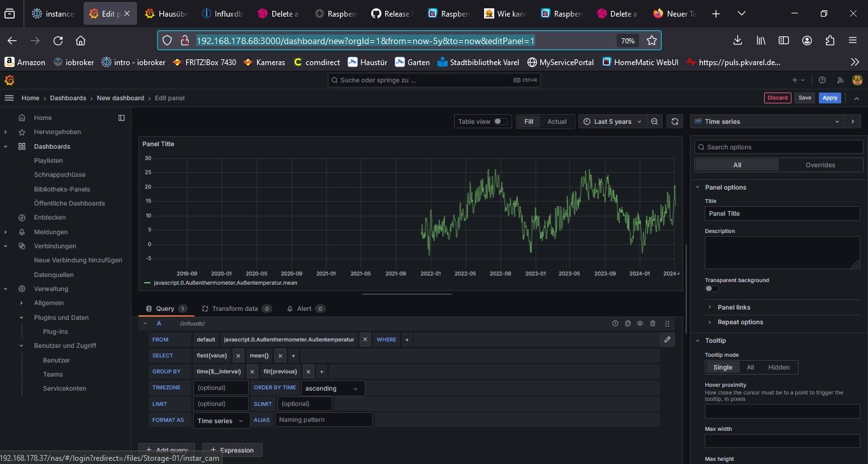Switch to the Transform data tab
The height and width of the screenshot is (464, 868).
coord(235,308)
